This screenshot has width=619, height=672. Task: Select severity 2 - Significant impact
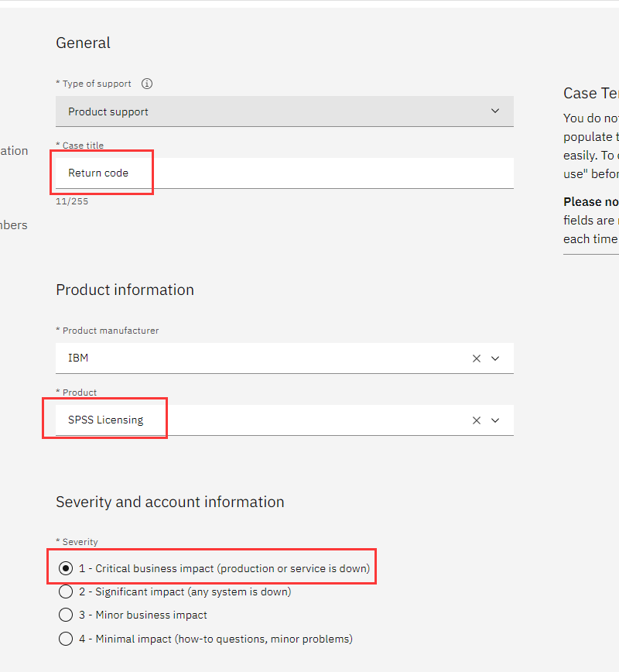point(67,592)
